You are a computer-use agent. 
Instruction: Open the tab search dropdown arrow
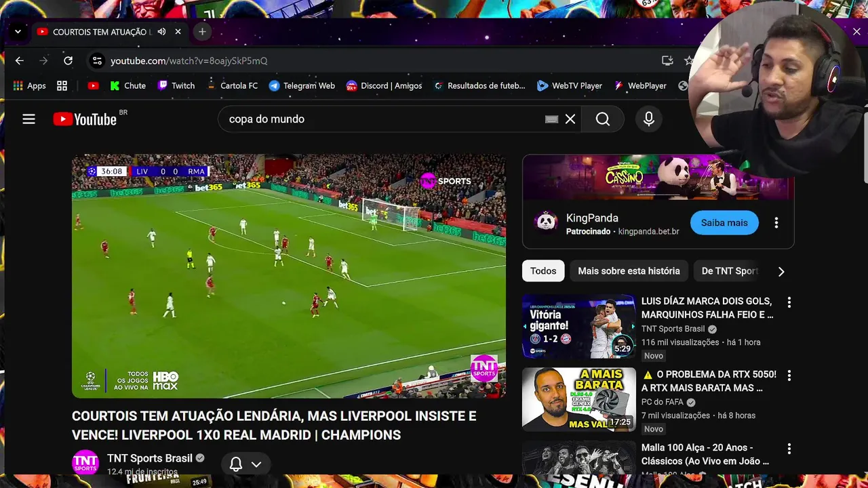18,32
